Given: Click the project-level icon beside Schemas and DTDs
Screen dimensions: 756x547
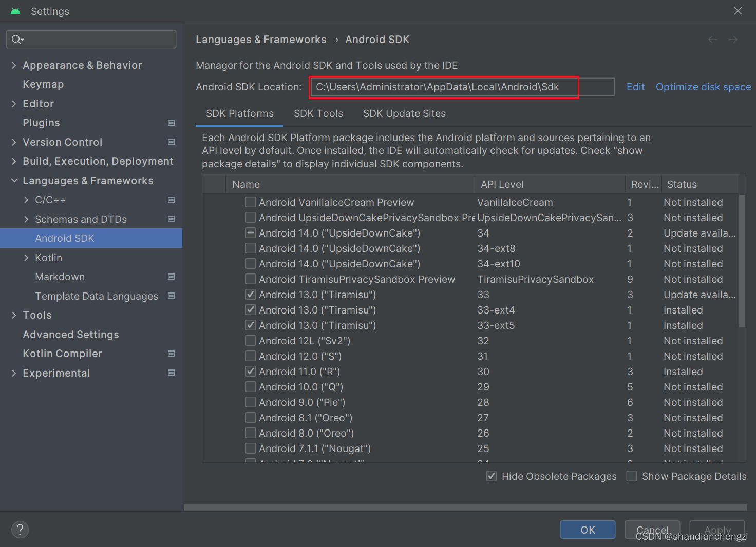Looking at the screenshot, I should (x=172, y=219).
